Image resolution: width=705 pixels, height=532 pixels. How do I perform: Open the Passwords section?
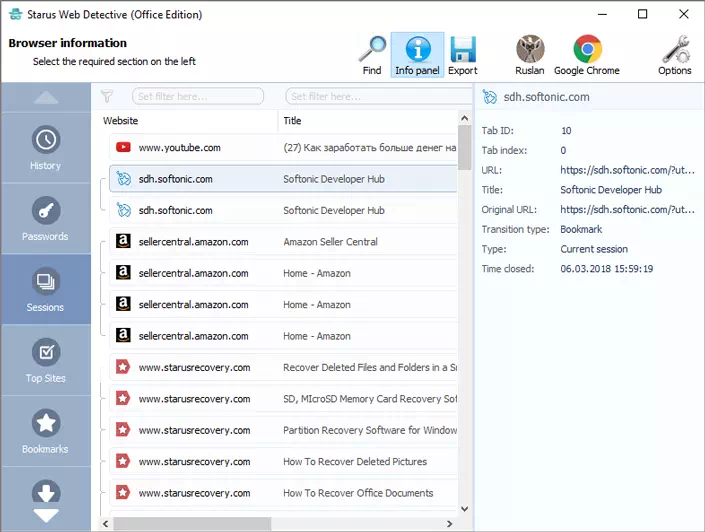click(46, 219)
